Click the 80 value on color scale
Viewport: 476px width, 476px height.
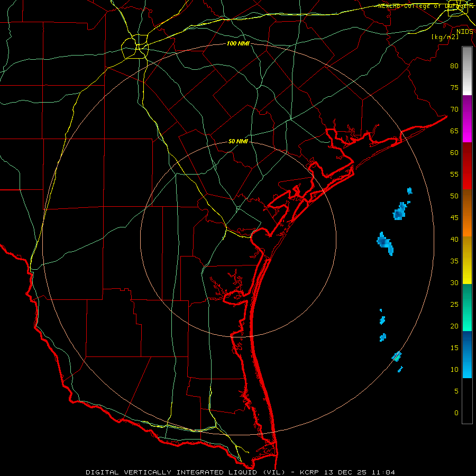454,66
